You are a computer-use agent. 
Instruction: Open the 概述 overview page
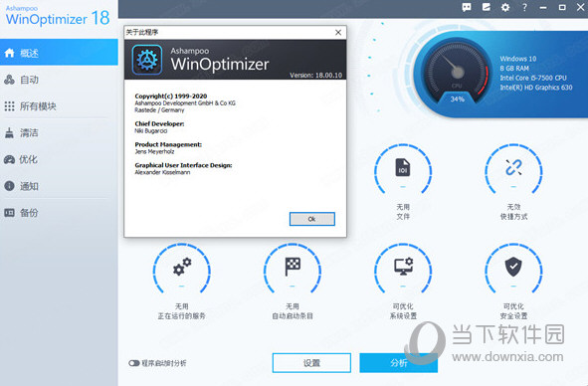59,53
